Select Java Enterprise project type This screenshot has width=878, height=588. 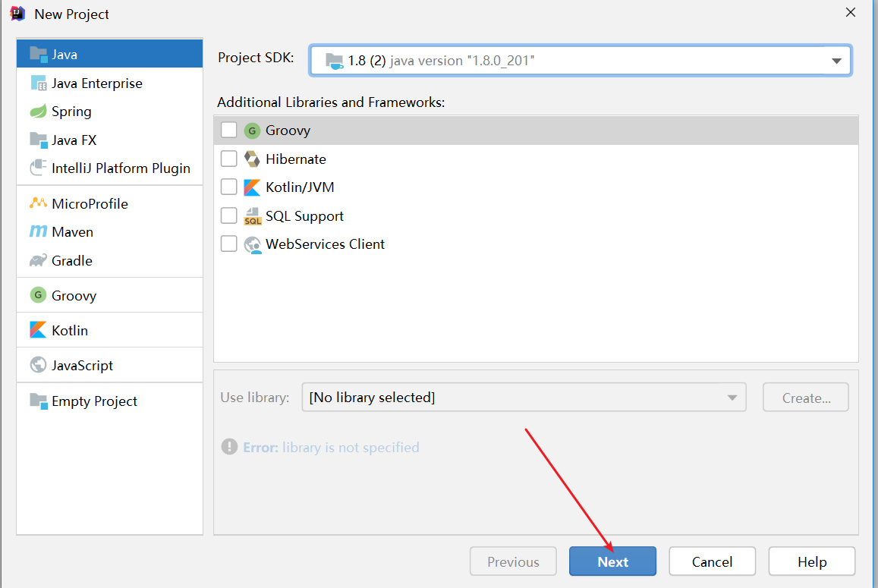pos(110,83)
